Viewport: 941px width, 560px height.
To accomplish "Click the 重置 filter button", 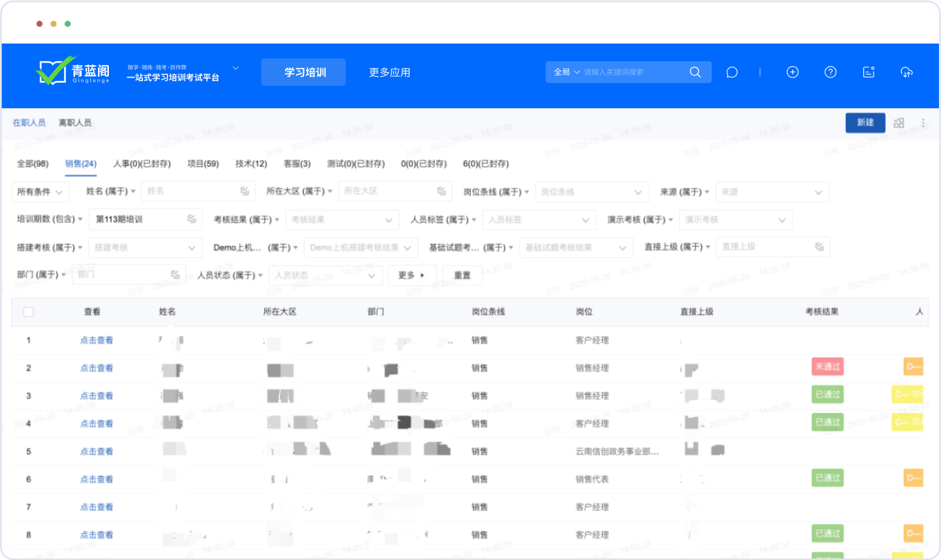I will point(462,276).
